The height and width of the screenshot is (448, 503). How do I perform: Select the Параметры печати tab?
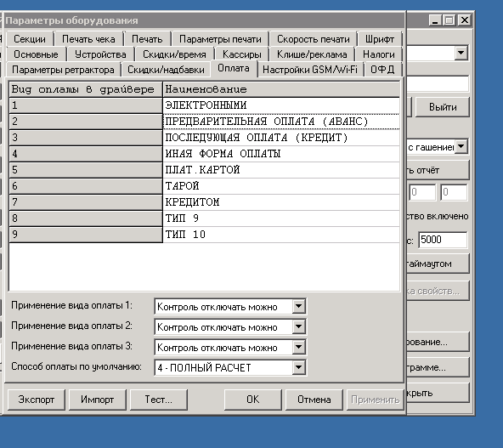pos(220,39)
